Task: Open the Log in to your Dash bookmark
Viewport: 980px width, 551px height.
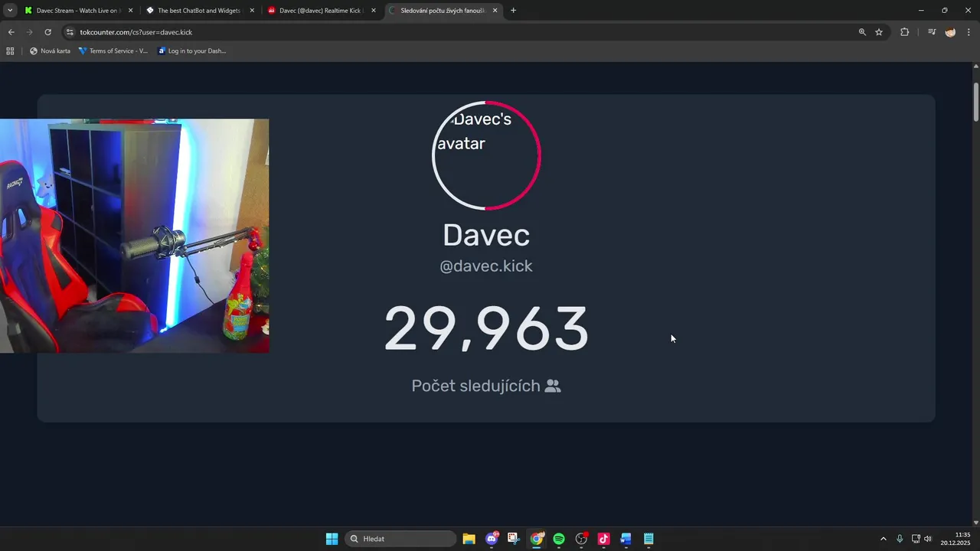Action: tap(191, 51)
